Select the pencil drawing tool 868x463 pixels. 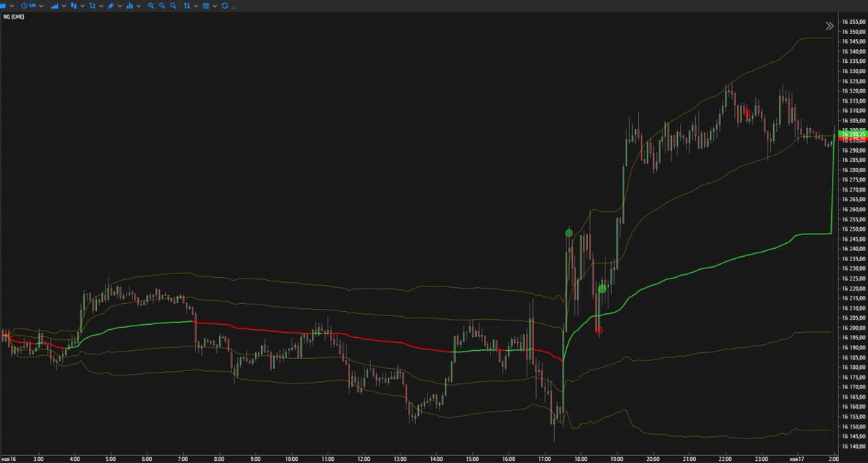point(111,5)
